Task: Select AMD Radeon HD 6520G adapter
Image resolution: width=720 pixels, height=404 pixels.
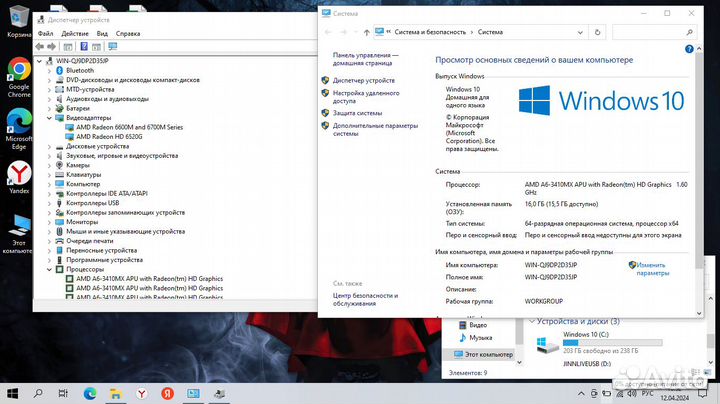Action: pyautogui.click(x=109, y=136)
